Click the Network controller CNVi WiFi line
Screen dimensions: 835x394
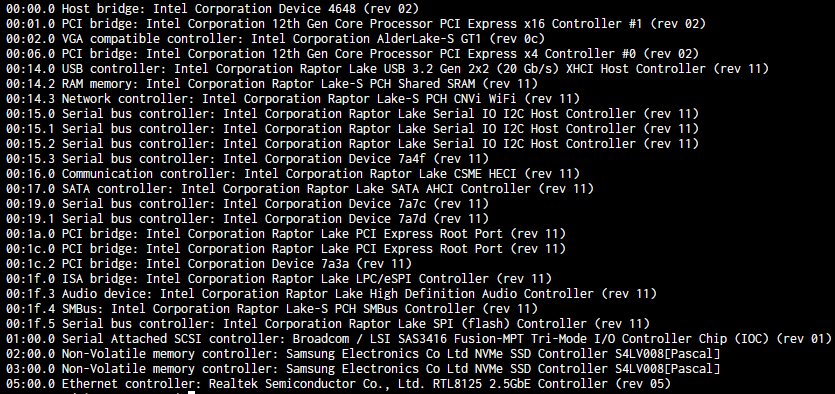293,98
